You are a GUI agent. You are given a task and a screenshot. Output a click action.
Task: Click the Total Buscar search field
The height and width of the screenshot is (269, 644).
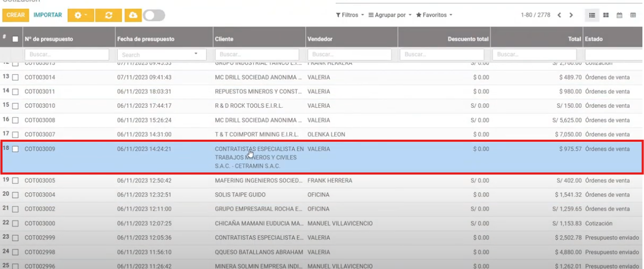coord(534,55)
